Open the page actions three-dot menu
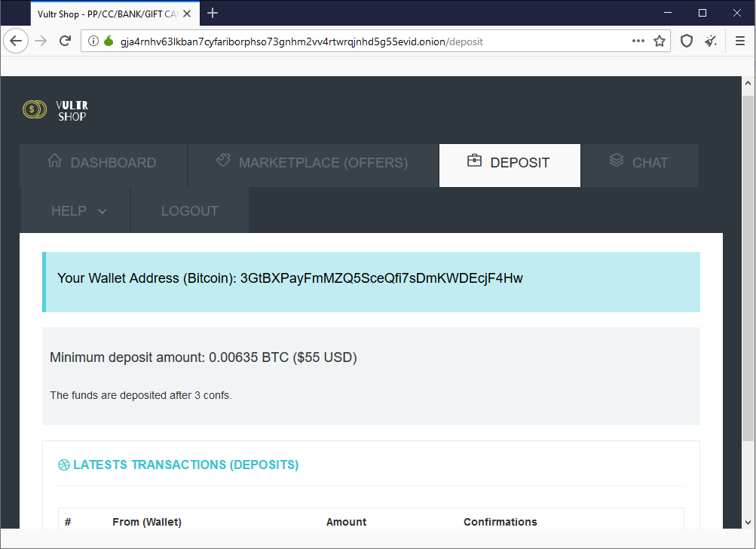This screenshot has width=756, height=549. point(638,41)
